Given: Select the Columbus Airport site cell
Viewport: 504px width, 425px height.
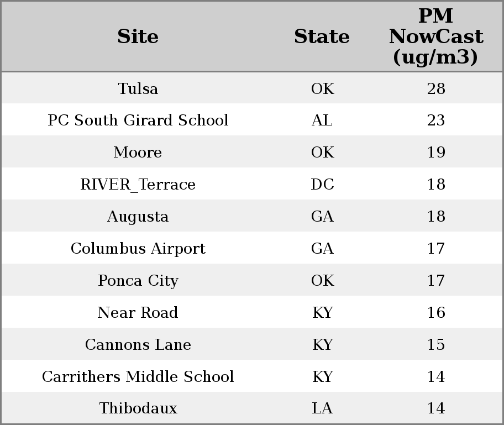Looking at the screenshot, I should [138, 249].
